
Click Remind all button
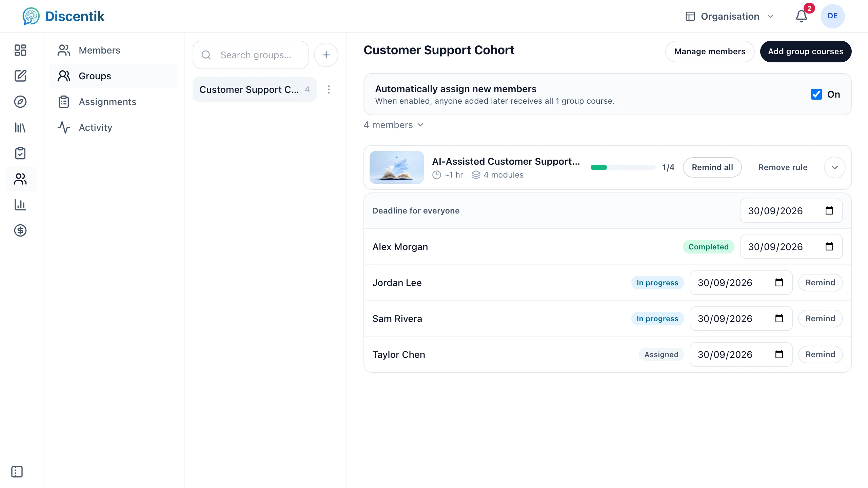pos(712,167)
